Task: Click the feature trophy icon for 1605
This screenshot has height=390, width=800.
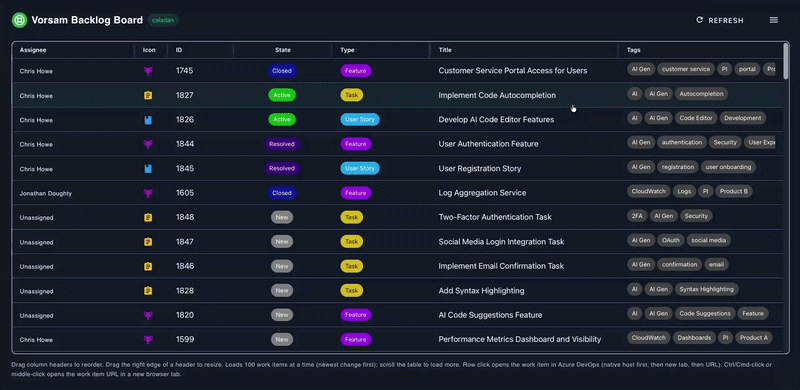Action: 148,193
